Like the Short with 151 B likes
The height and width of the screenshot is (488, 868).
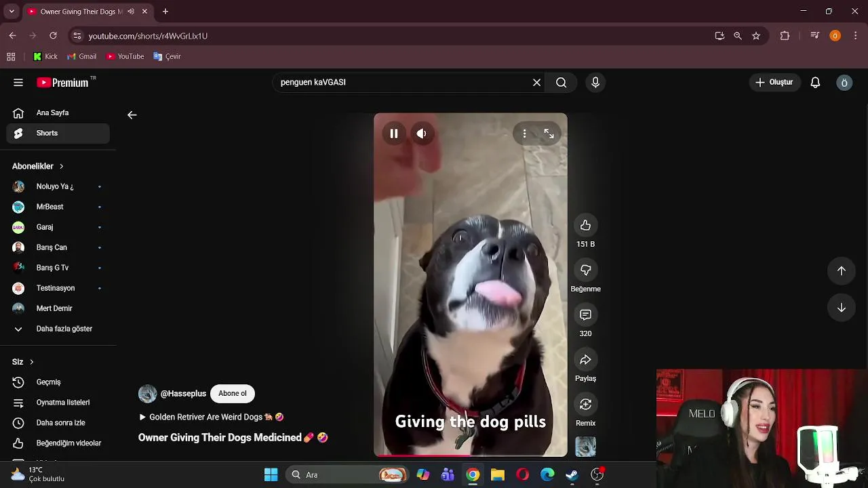tap(585, 225)
